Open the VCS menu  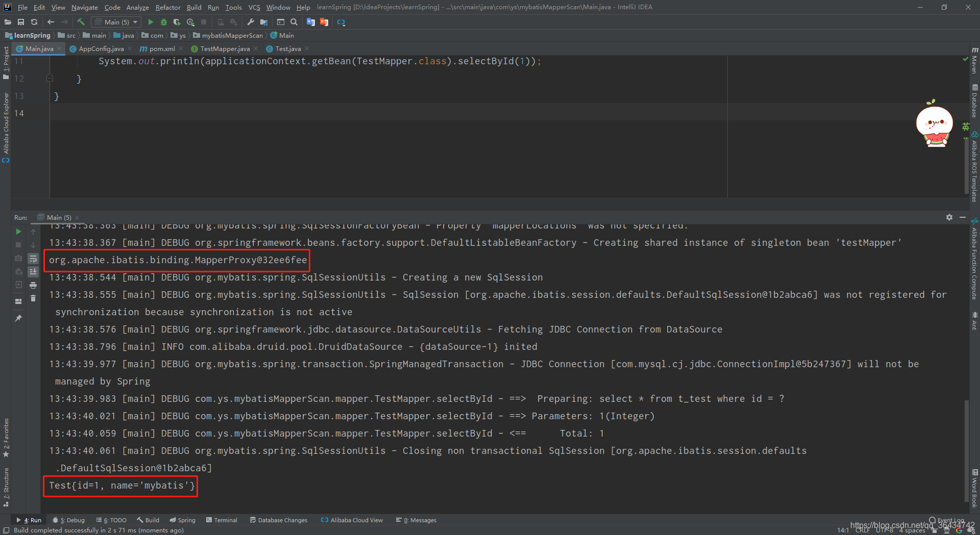point(254,7)
